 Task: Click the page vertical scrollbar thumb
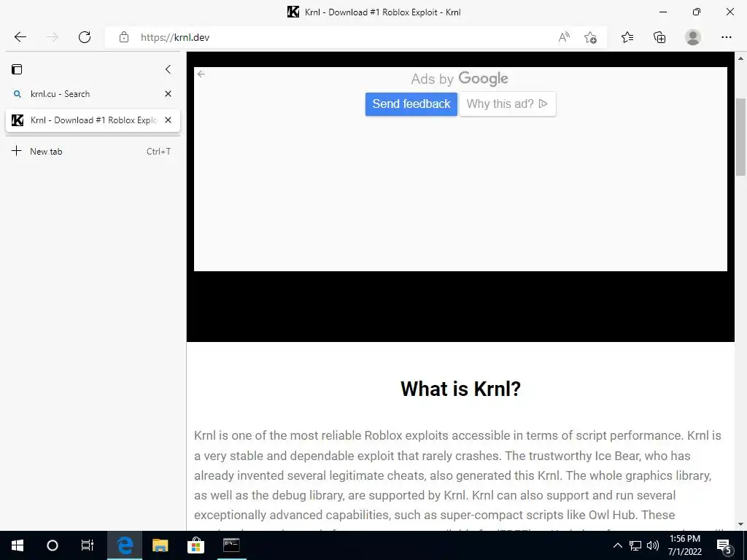(x=741, y=136)
